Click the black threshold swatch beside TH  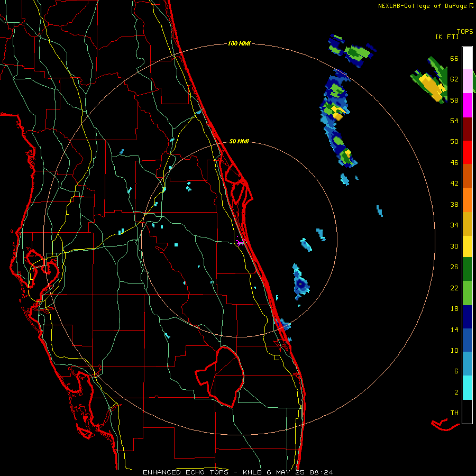click(467, 411)
